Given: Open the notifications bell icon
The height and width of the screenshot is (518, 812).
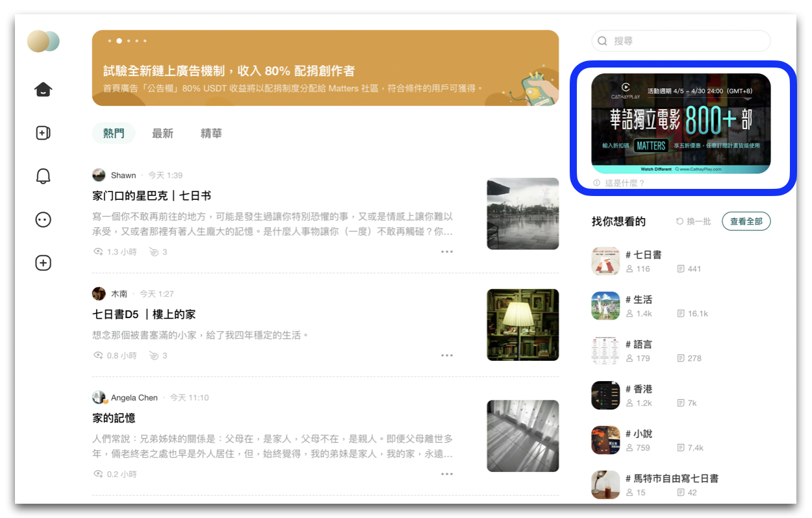Looking at the screenshot, I should 43,176.
